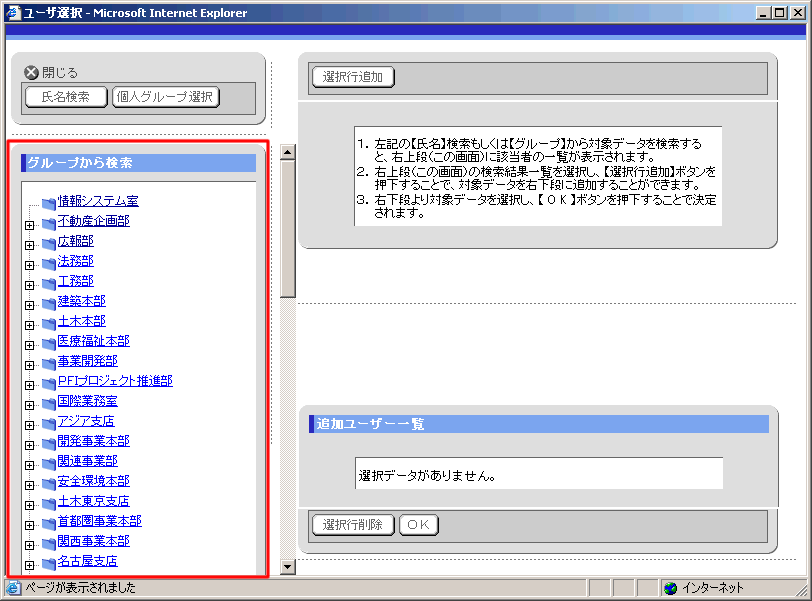This screenshot has height=601, width=812.
Task: Confirm selection with the OK button
Action: pos(418,525)
